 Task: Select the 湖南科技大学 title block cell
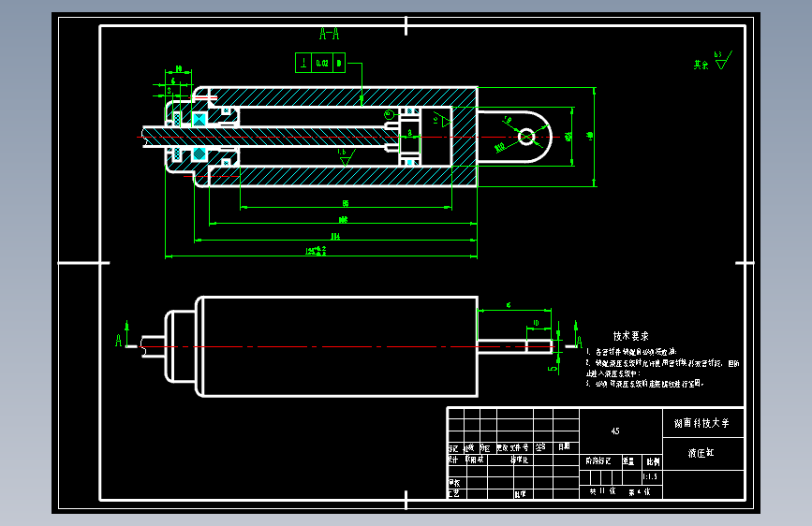point(702,423)
